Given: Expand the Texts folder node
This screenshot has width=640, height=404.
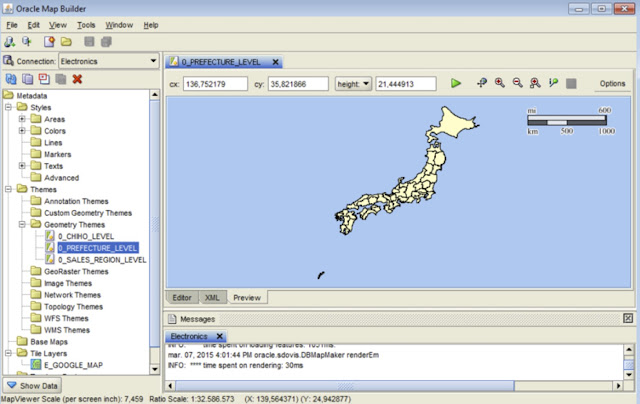Looking at the screenshot, I should click(22, 166).
